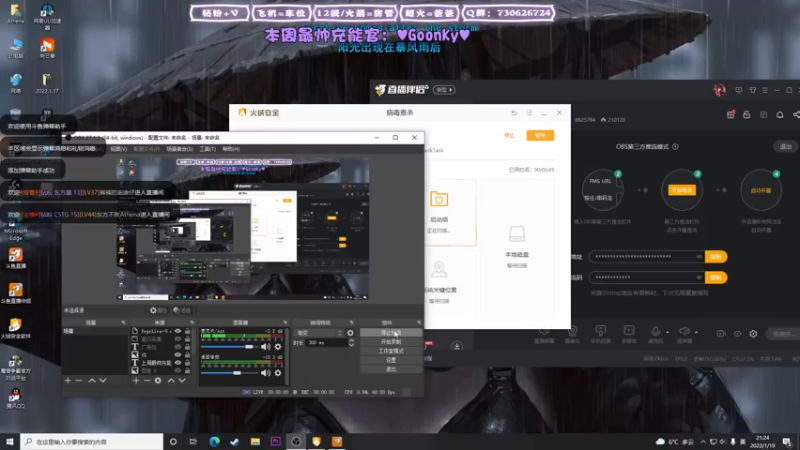The image size is (800, 450).
Task: Move source up arrow in OBS sources panel
Action: pyautogui.click(x=171, y=381)
